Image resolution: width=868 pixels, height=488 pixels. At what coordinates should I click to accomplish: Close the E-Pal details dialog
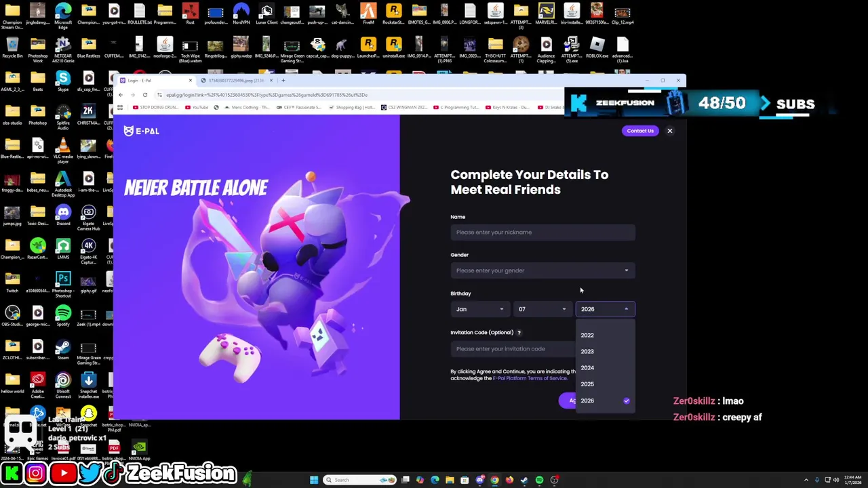pyautogui.click(x=669, y=131)
